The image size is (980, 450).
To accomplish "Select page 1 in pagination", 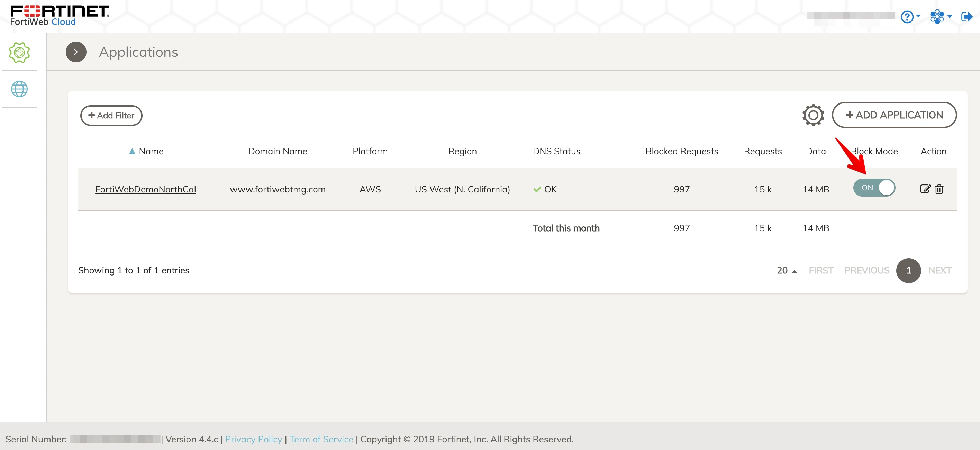I will click(x=908, y=270).
